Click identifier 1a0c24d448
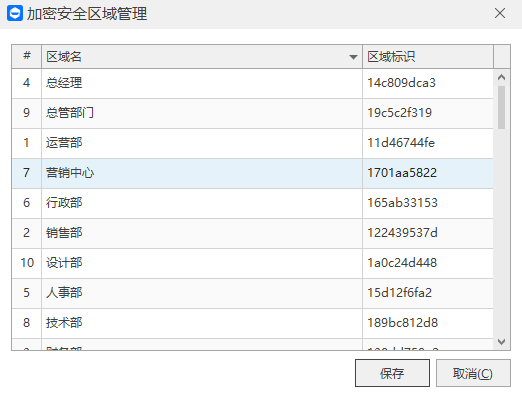 (402, 263)
